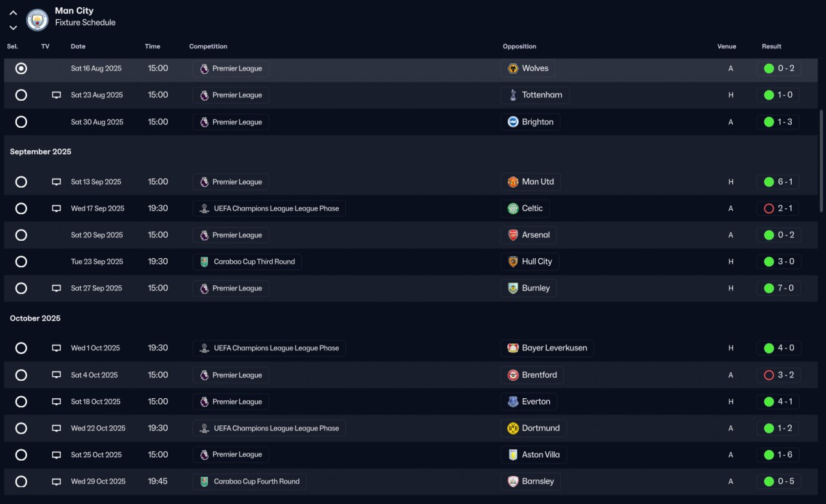The height and width of the screenshot is (504, 826).
Task: Click the up chevron beside Man City
Action: tap(13, 13)
